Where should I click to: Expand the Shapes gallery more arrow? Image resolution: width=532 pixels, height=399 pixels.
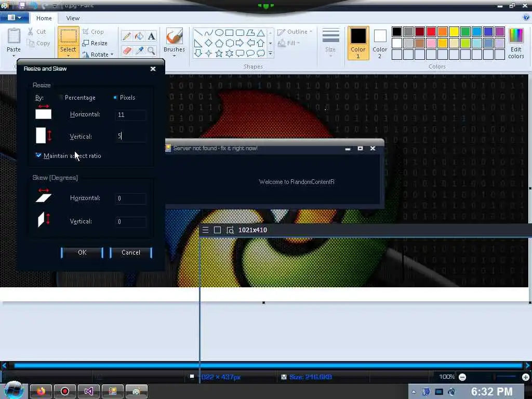(270, 54)
